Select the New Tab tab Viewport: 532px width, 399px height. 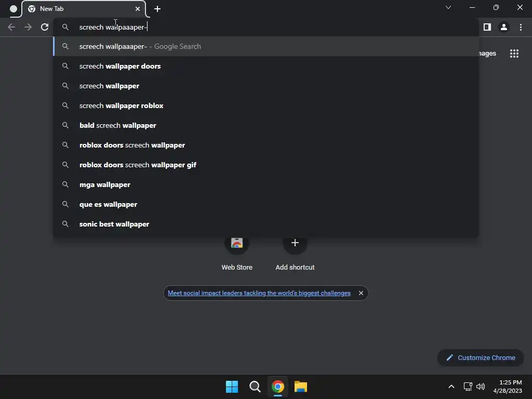coord(84,9)
